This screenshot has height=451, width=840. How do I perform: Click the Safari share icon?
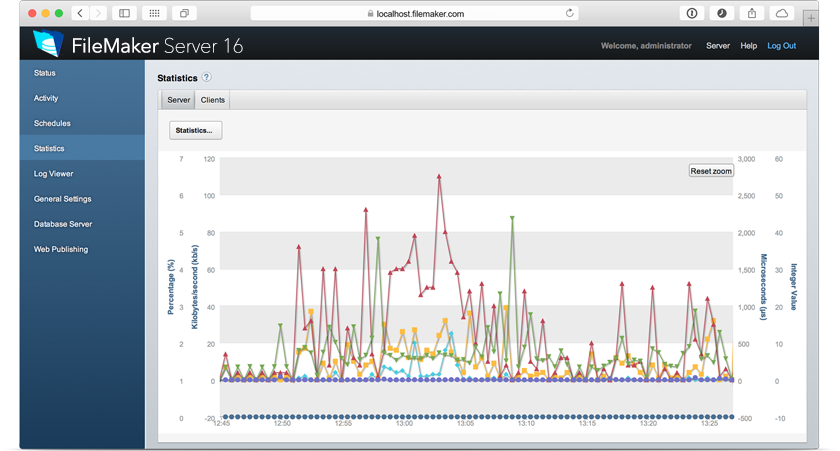click(x=752, y=13)
